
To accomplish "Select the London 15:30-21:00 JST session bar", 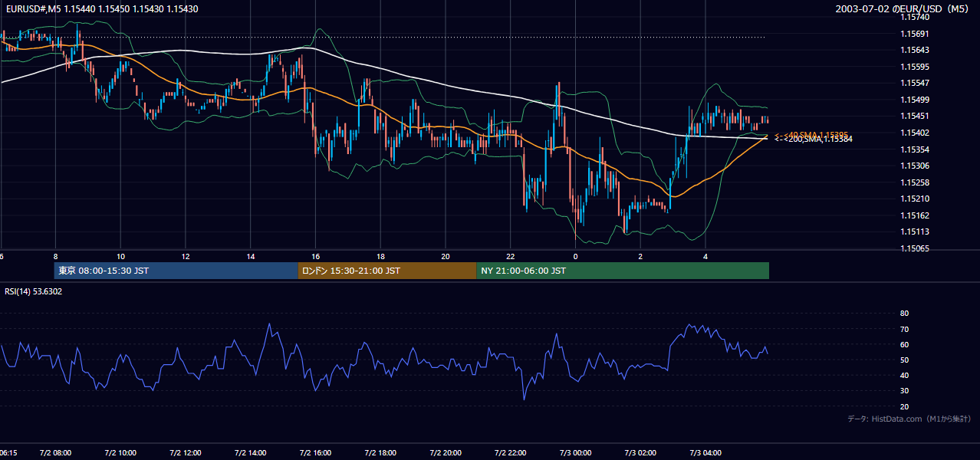I will tap(387, 271).
